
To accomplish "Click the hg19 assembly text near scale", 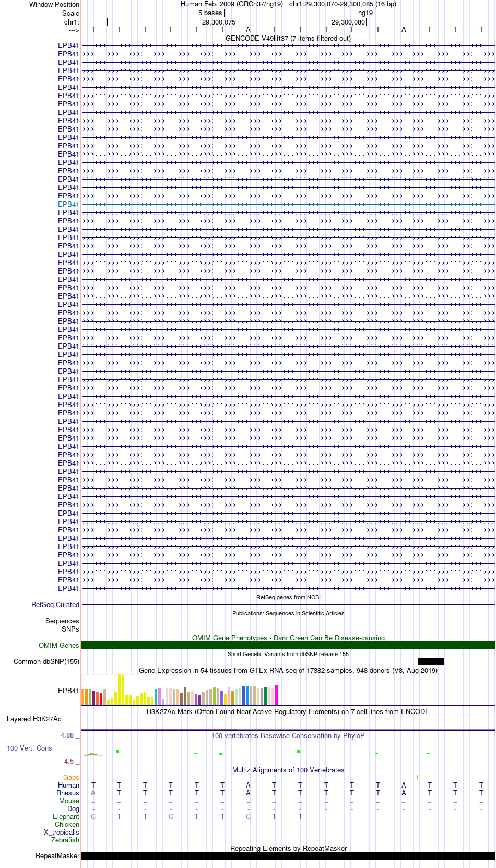I will (365, 13).
